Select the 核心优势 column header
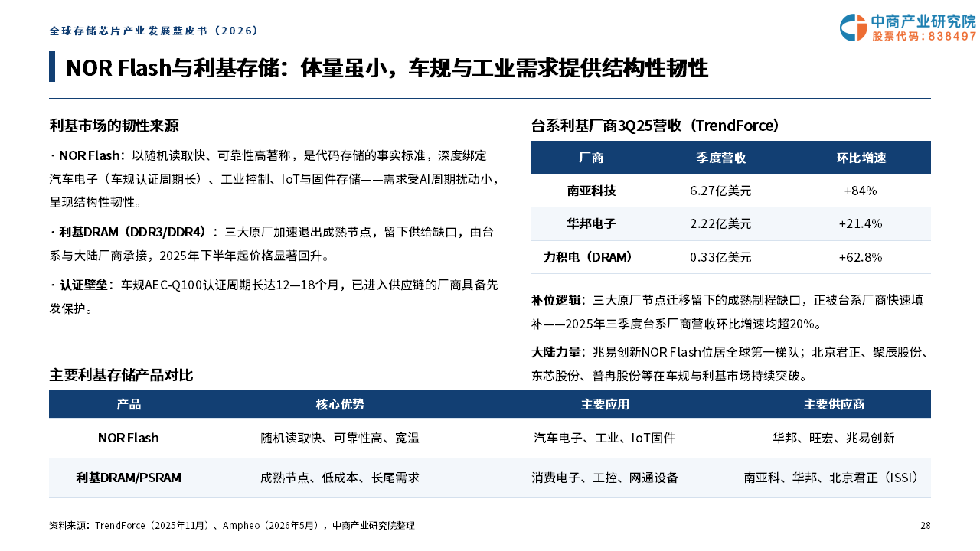The width and height of the screenshot is (980, 551). (x=340, y=404)
